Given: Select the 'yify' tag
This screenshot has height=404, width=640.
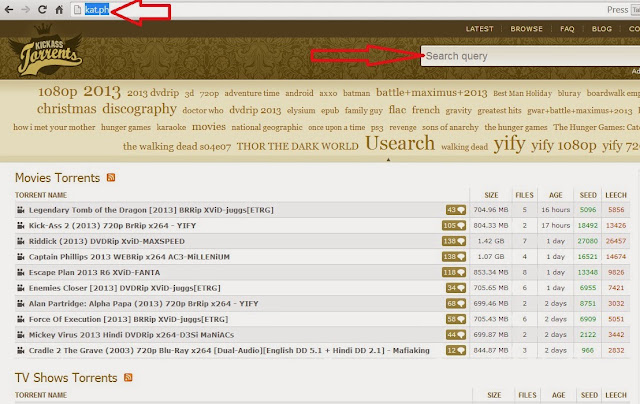Looking at the screenshot, I should click(x=509, y=144).
